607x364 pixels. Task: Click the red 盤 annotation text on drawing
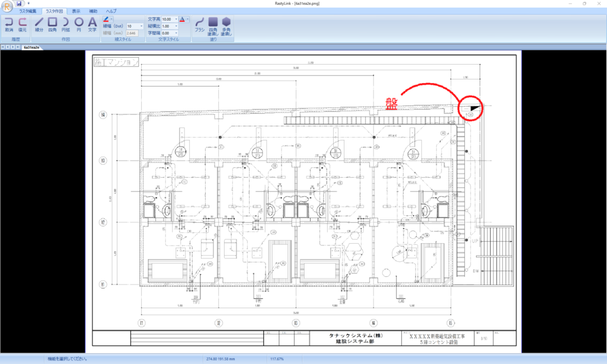[x=391, y=104]
